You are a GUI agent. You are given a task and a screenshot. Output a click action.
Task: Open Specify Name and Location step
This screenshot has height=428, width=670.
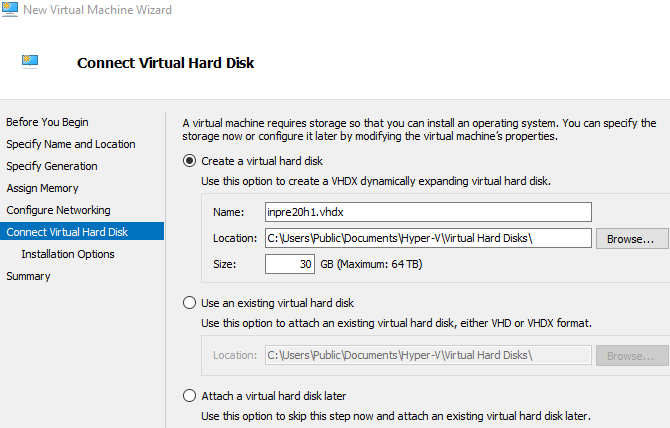point(70,144)
